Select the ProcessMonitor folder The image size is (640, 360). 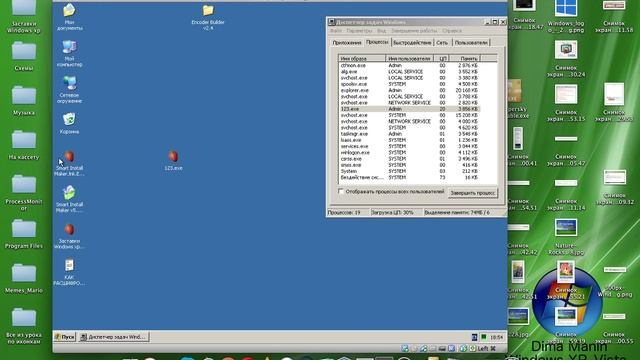[x=24, y=184]
